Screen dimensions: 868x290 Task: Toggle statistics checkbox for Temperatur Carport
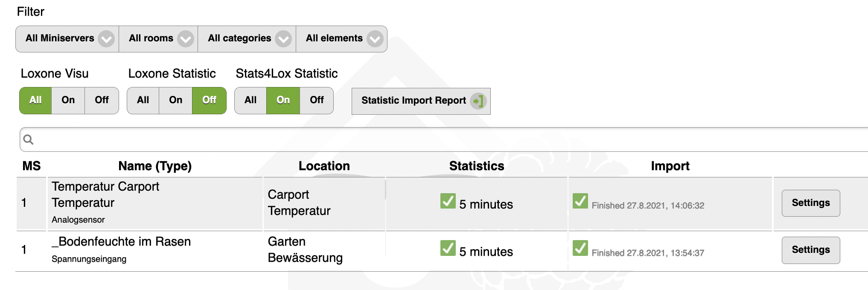tap(448, 201)
